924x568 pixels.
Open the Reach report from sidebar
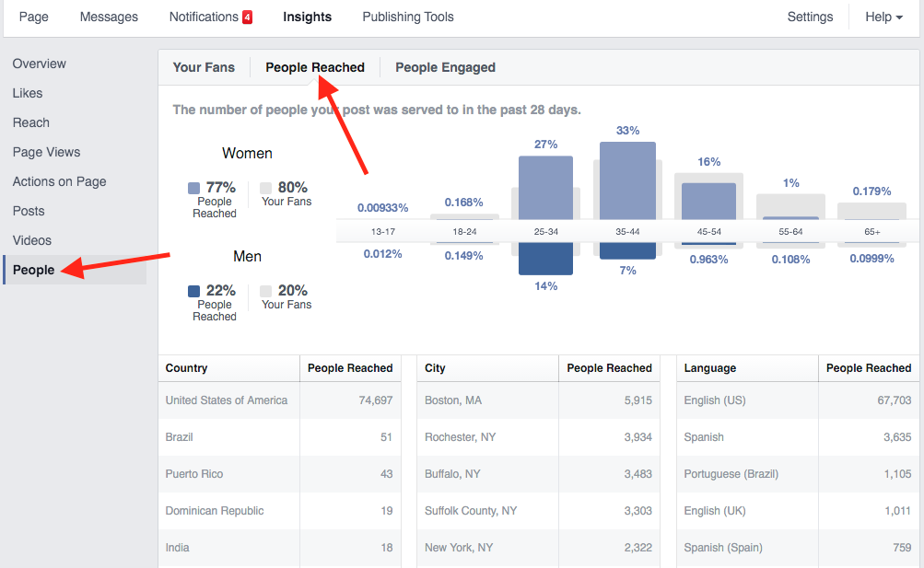coord(30,122)
